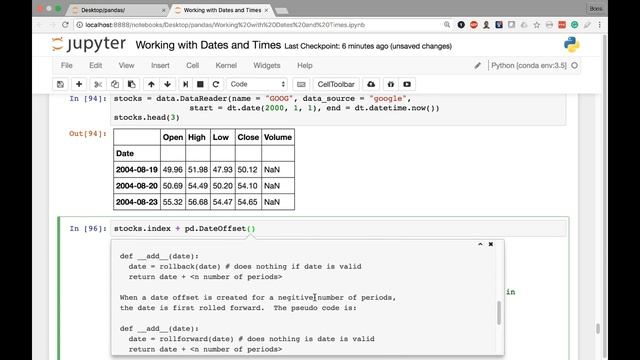Open the Cell menu
This screenshot has width=640, height=360.
click(x=192, y=65)
